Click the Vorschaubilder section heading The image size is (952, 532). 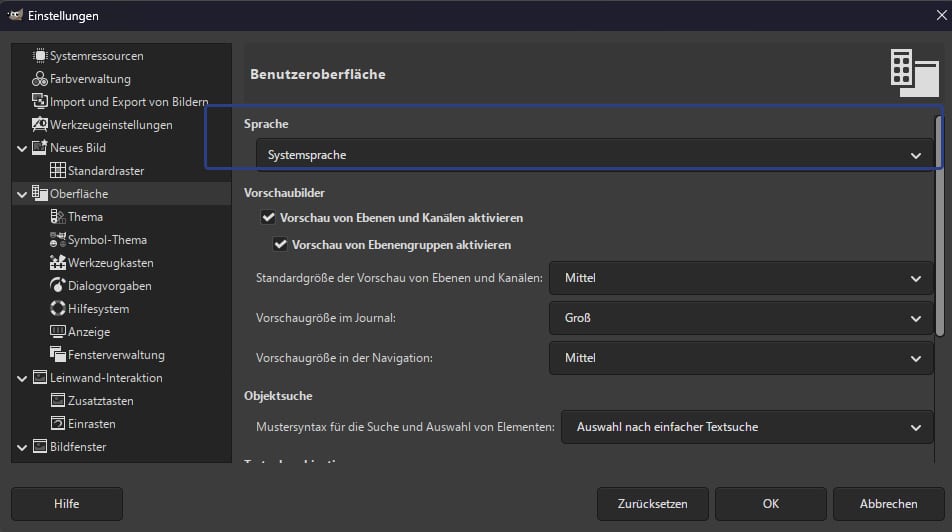coord(284,193)
